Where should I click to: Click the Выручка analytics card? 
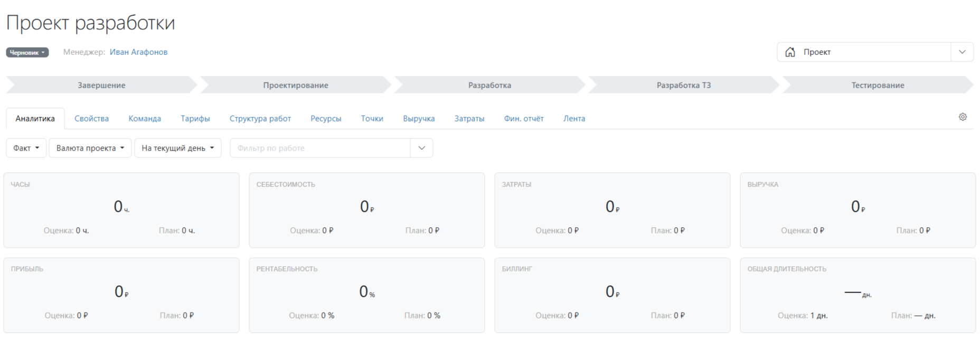pyautogui.click(x=858, y=210)
